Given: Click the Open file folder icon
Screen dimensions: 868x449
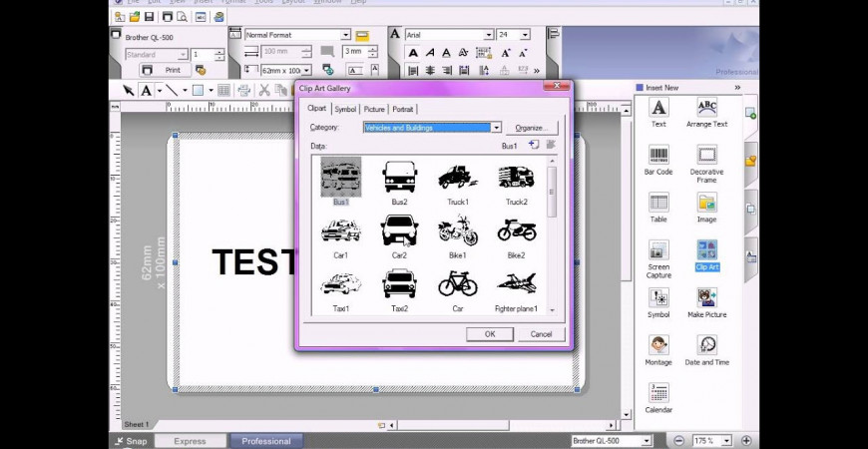Looking at the screenshot, I should 135,17.
